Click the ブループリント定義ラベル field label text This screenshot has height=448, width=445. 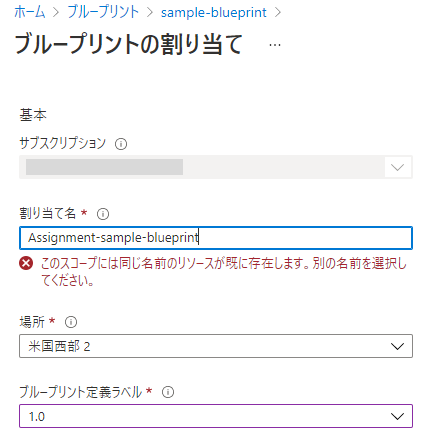point(81,392)
